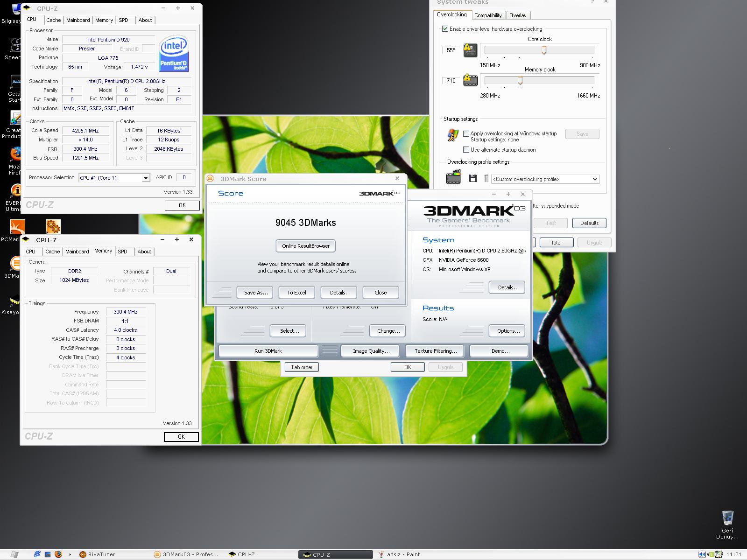Open 3DMark desktop shortcut icon
Screen dimensions: 747x560
[x=15, y=263]
